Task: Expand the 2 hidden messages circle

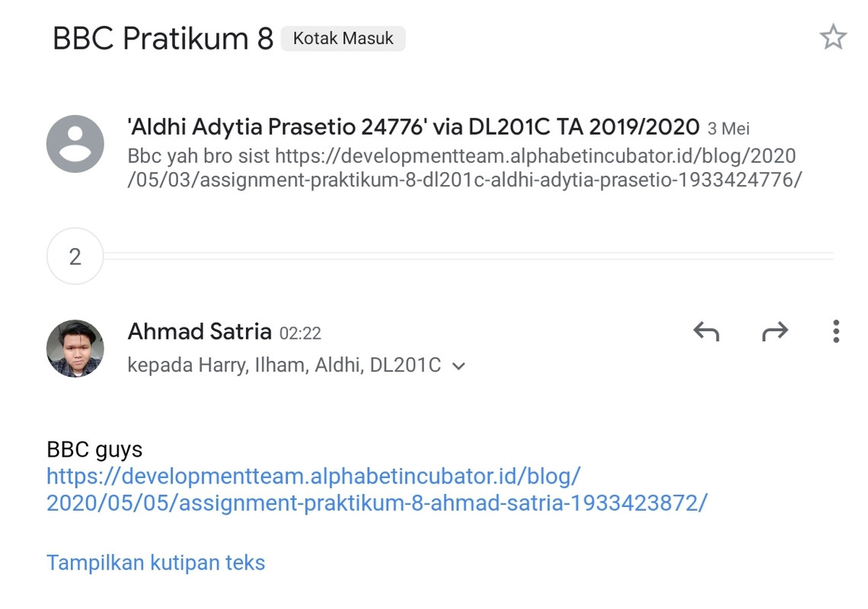Action: coord(75,257)
